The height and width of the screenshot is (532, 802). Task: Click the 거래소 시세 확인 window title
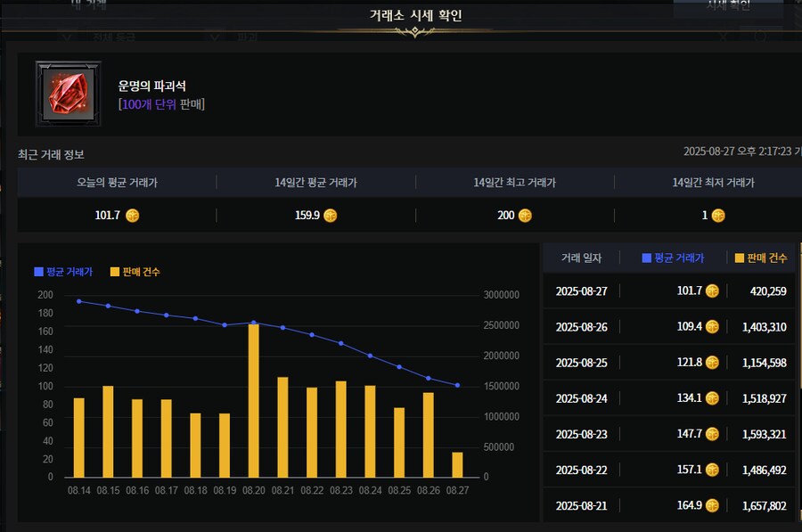coord(415,16)
